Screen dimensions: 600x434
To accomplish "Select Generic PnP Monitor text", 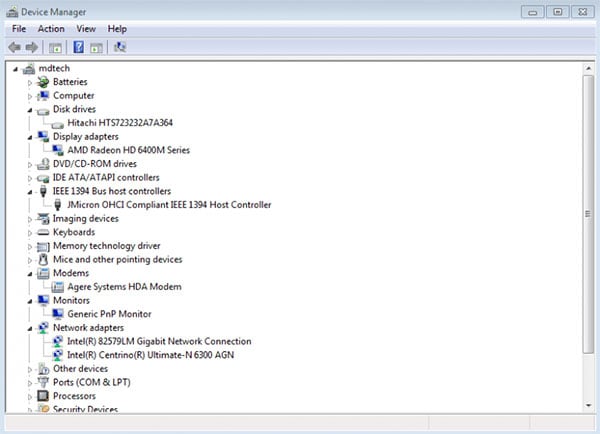I will (x=109, y=314).
